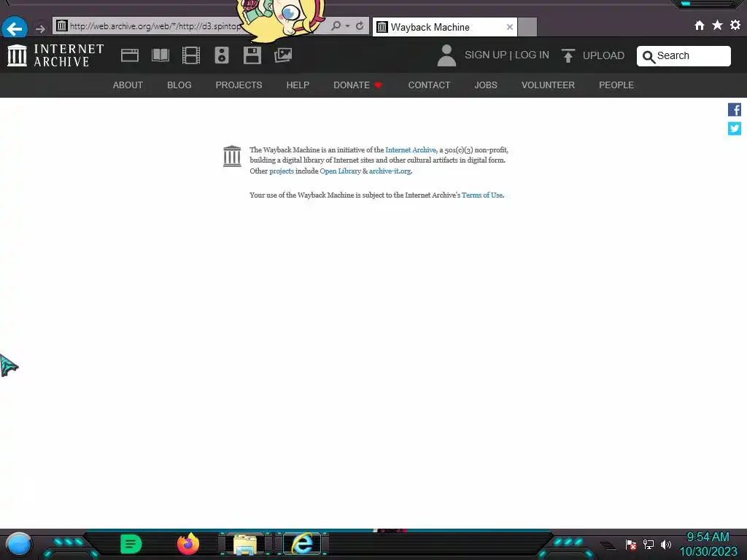Follow the projects text link
The height and width of the screenshot is (560, 747).
click(x=282, y=171)
